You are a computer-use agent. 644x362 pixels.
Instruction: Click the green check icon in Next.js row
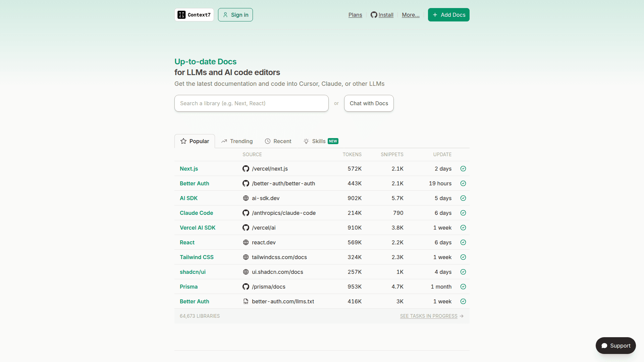(463, 169)
